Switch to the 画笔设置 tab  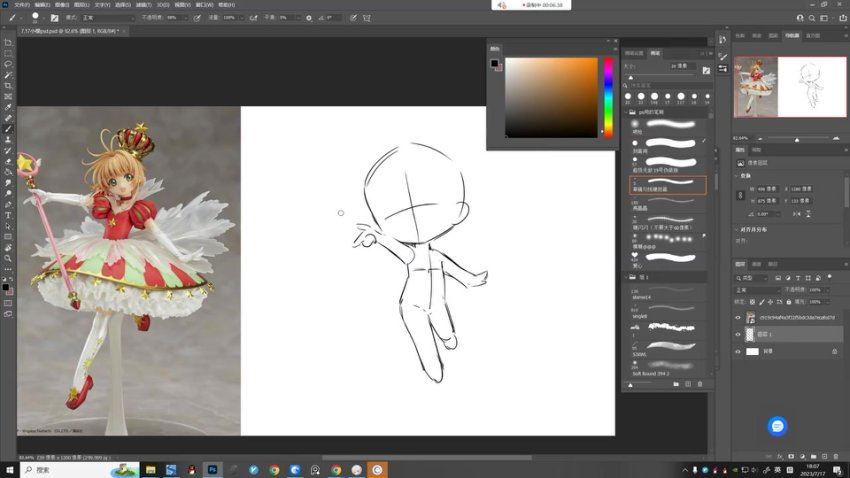point(634,53)
